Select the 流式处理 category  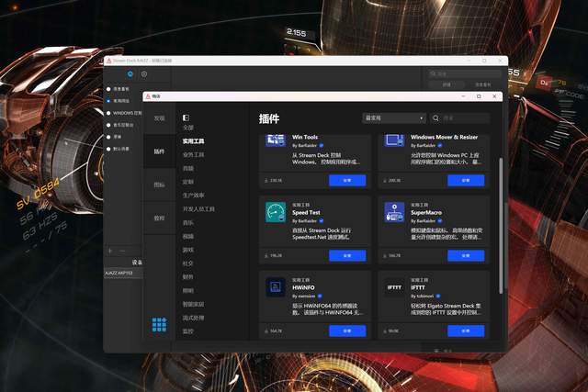coord(193,318)
